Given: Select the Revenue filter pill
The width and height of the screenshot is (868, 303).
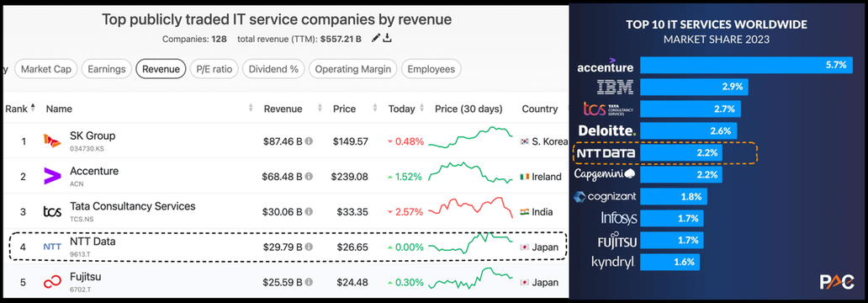Looking at the screenshot, I should (x=161, y=69).
